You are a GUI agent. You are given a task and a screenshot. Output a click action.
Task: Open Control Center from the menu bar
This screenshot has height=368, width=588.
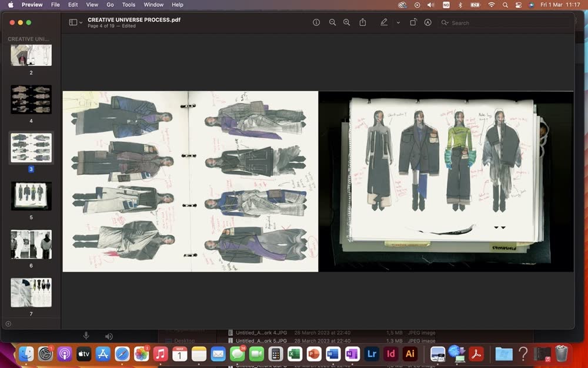519,5
